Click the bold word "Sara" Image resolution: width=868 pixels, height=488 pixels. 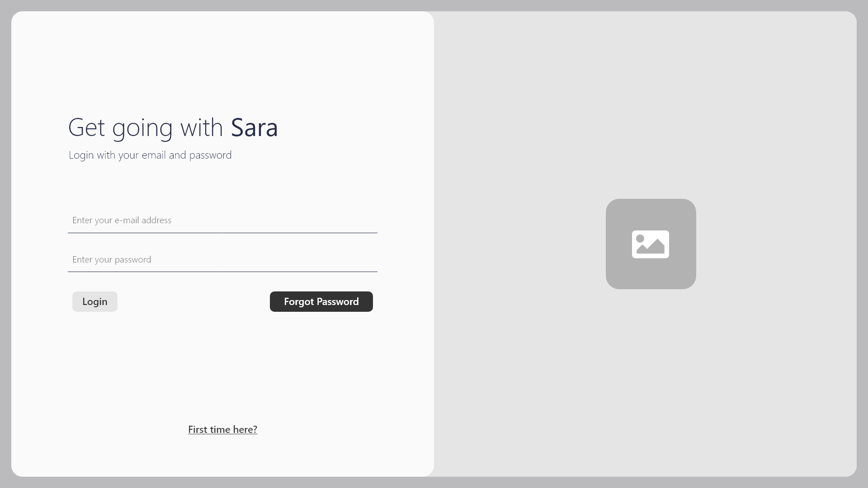click(254, 128)
